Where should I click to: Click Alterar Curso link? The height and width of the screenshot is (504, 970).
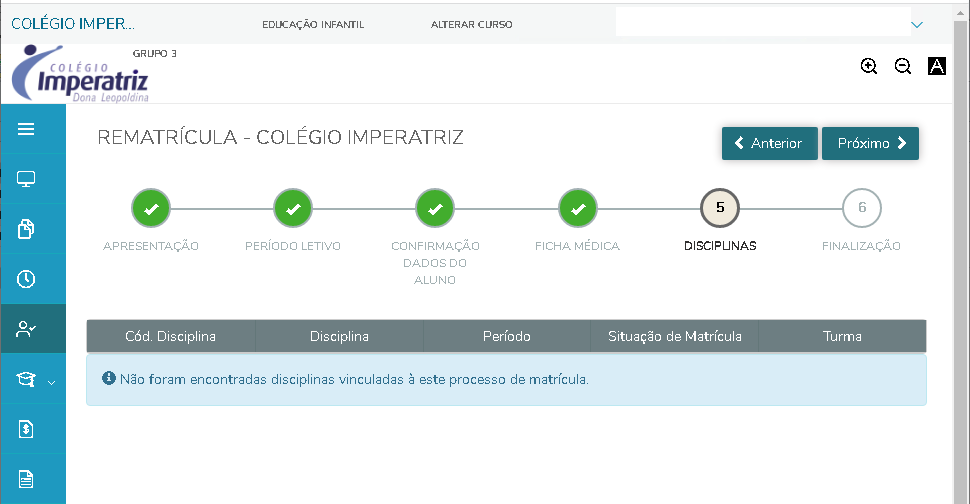point(471,25)
